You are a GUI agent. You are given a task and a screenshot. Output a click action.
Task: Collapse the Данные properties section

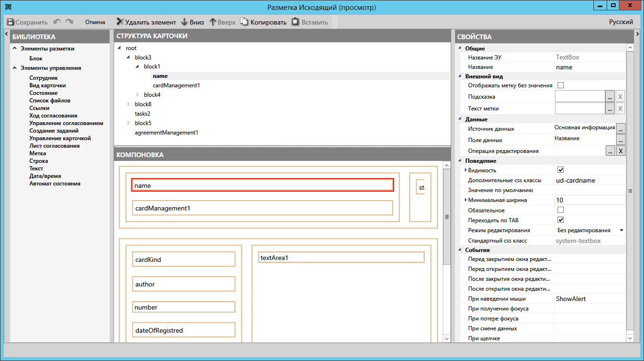tap(459, 119)
